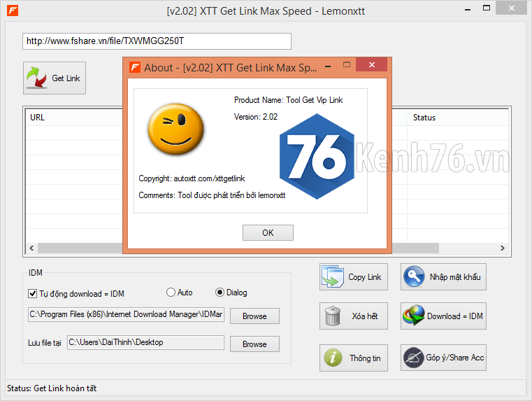
Task: Minimize the main XTT Get Link window
Action: click(x=468, y=10)
